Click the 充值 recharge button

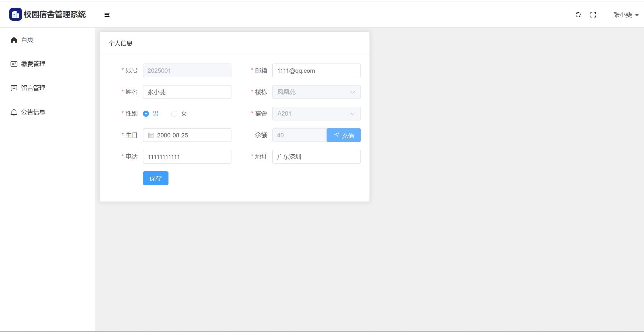[x=344, y=135]
